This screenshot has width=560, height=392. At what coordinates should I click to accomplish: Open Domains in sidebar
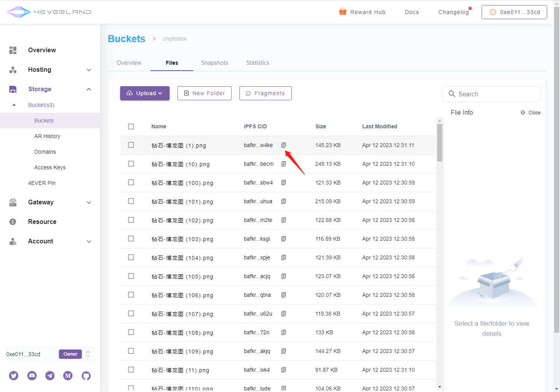pos(45,152)
